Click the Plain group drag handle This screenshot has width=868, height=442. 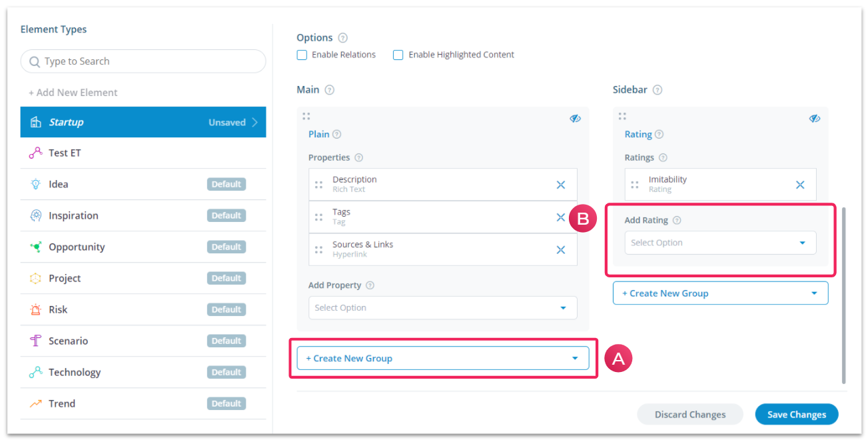(306, 116)
